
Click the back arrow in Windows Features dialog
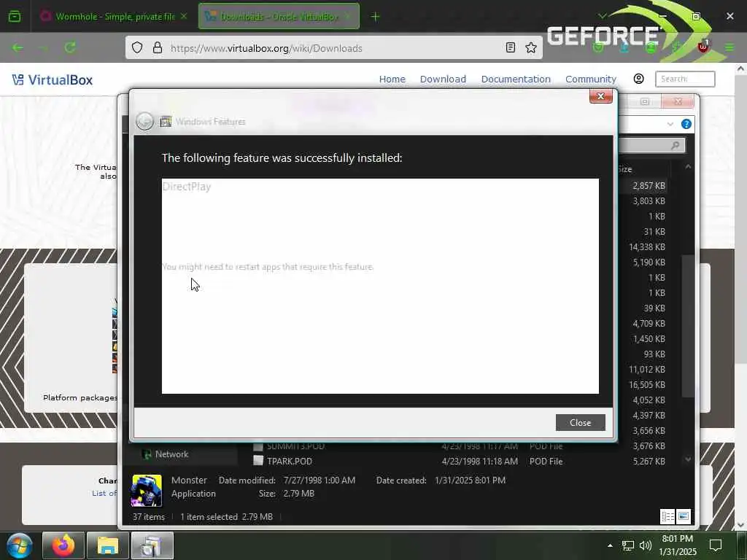coord(144,122)
